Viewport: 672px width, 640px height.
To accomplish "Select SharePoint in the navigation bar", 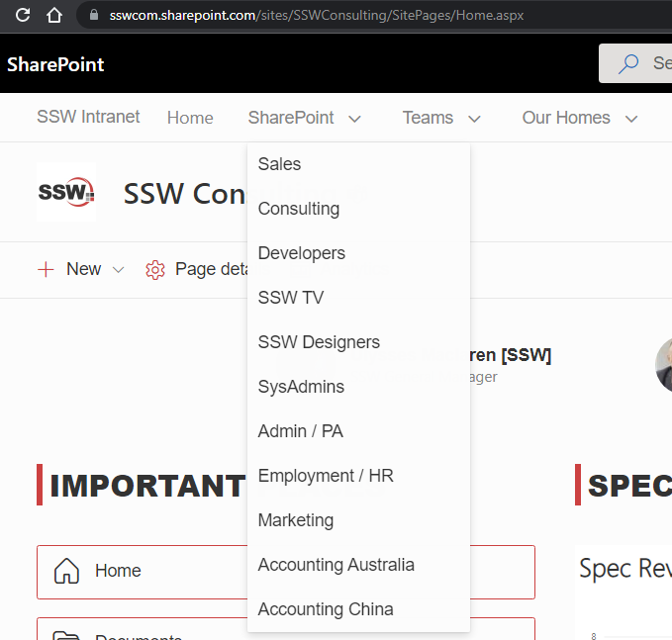I will [291, 118].
